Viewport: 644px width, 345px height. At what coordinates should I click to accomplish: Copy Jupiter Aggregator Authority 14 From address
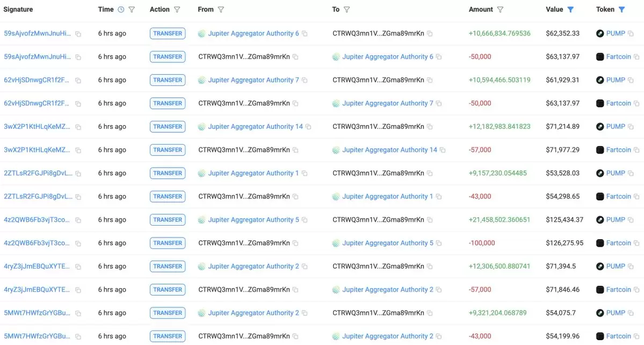coord(308,127)
